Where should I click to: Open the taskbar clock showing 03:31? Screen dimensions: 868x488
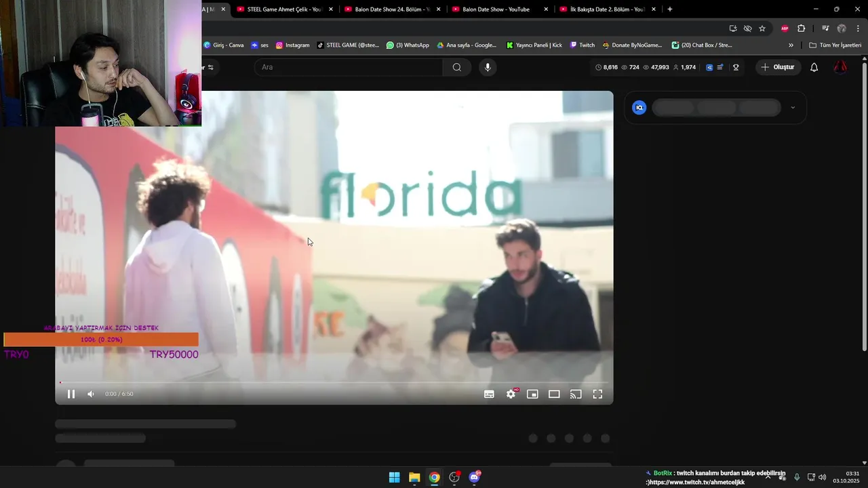pyautogui.click(x=846, y=477)
